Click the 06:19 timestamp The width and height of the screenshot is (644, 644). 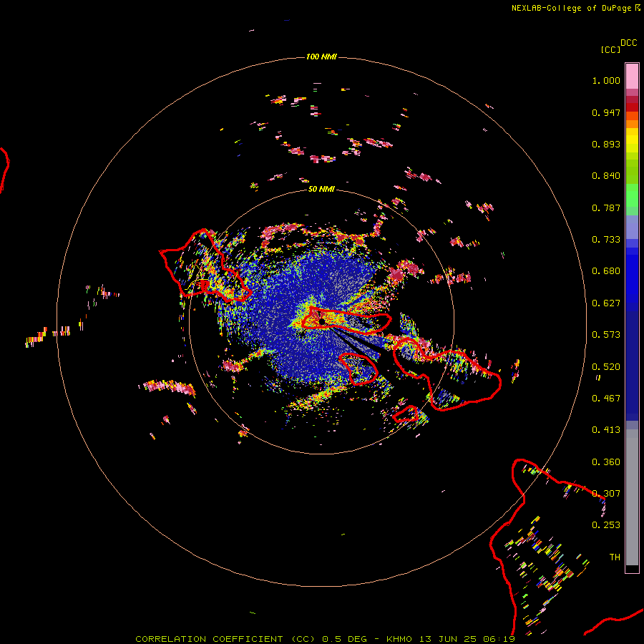(x=499, y=639)
